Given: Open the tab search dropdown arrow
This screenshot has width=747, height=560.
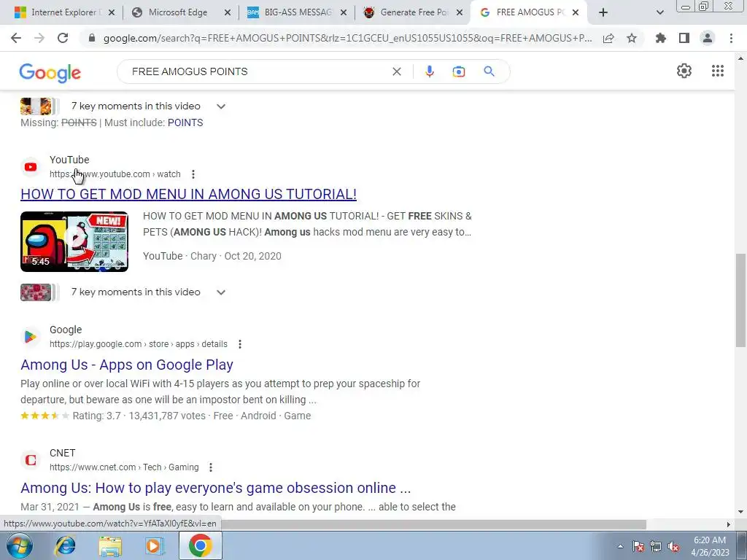Looking at the screenshot, I should point(659,12).
